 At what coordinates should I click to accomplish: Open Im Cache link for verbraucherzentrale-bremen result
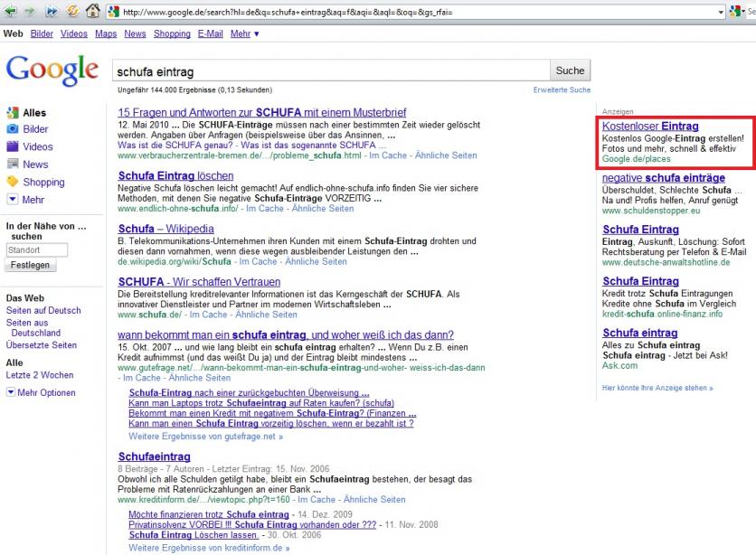click(x=388, y=155)
